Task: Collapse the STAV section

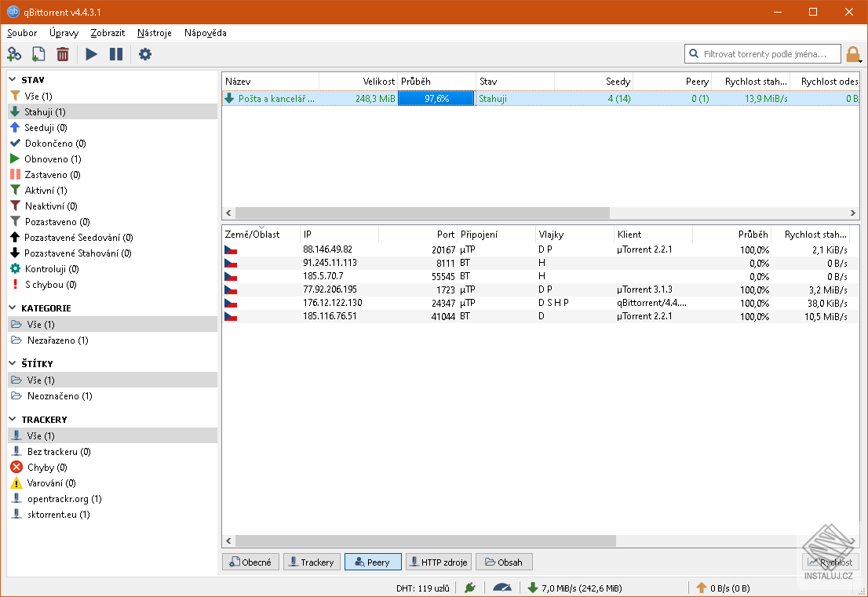Action: [x=13, y=79]
